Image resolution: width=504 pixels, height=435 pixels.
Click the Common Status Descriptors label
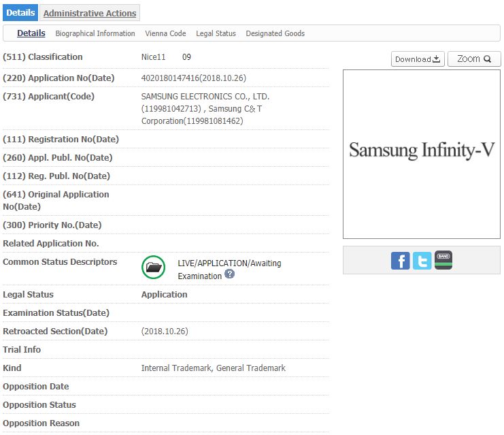[60, 262]
